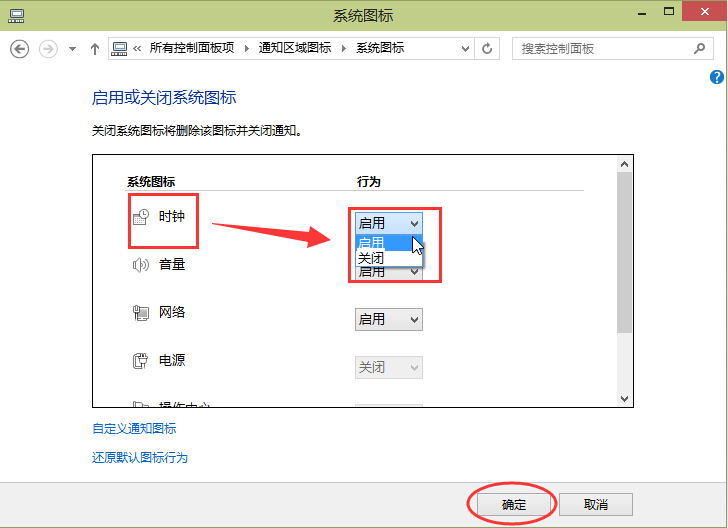728x528 pixels.
Task: Expand the address bar history dropdown
Action: point(465,48)
